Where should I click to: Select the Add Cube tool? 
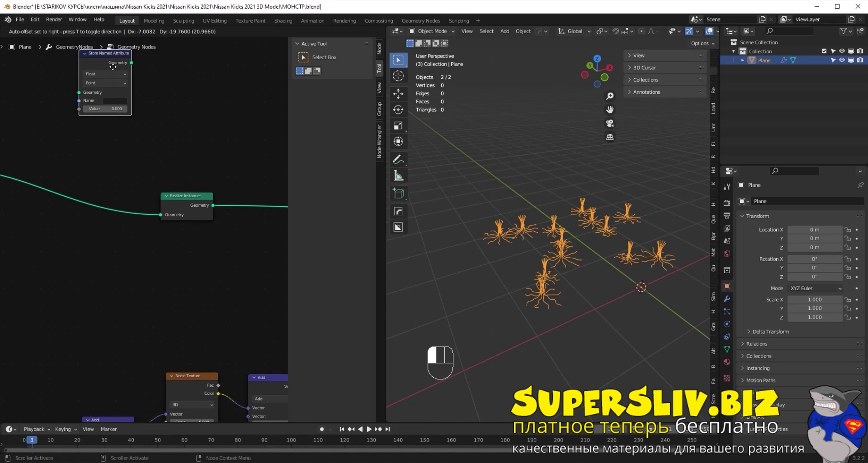point(398,194)
